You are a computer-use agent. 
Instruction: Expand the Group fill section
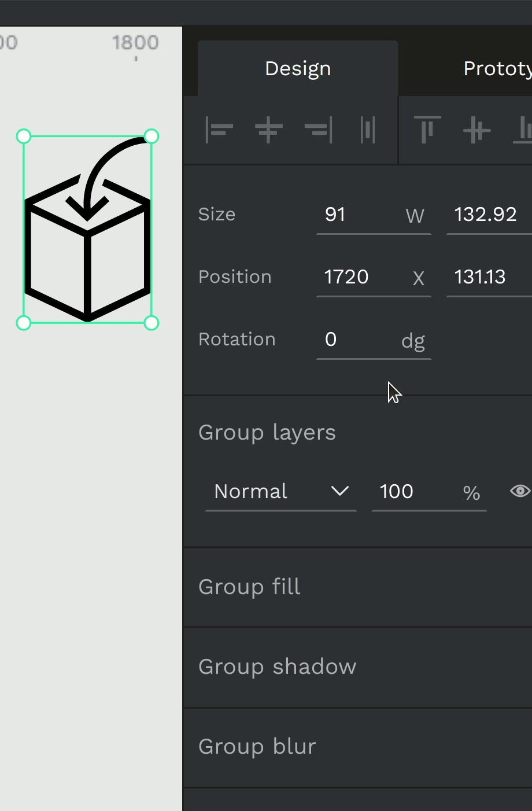tap(358, 587)
